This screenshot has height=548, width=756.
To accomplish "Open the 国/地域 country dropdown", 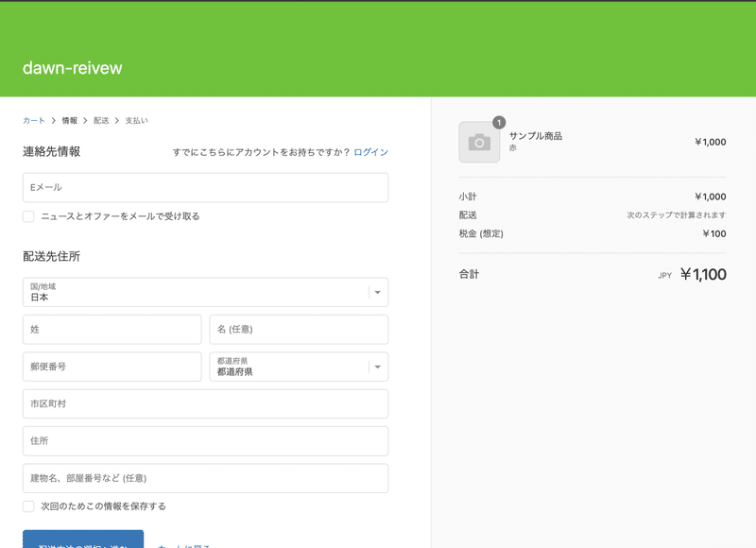I will click(x=205, y=292).
